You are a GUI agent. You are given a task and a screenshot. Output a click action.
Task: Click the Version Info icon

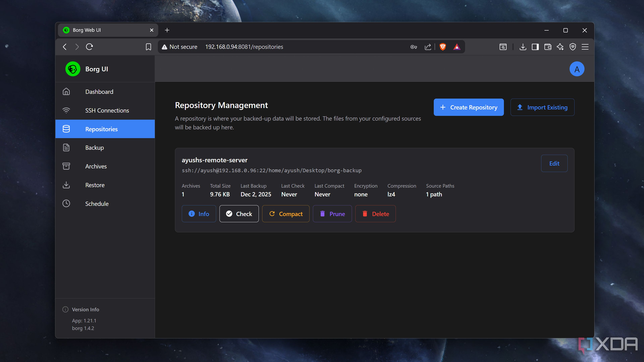[x=66, y=310]
